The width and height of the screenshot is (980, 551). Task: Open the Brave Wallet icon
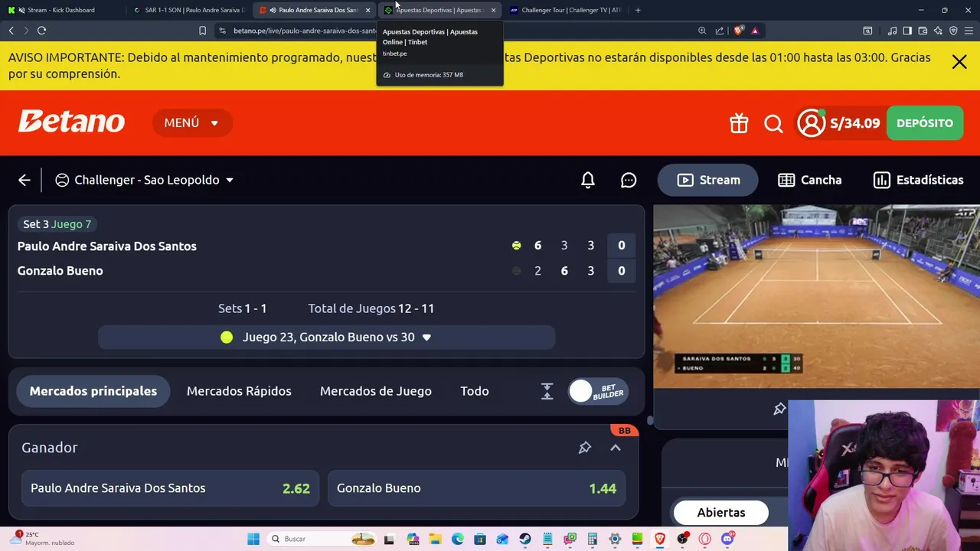[x=923, y=31]
